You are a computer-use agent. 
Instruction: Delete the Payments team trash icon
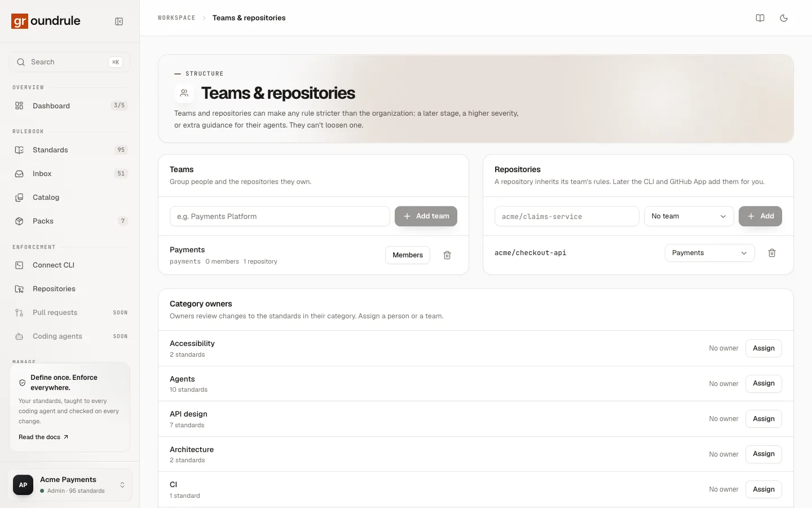pyautogui.click(x=447, y=255)
